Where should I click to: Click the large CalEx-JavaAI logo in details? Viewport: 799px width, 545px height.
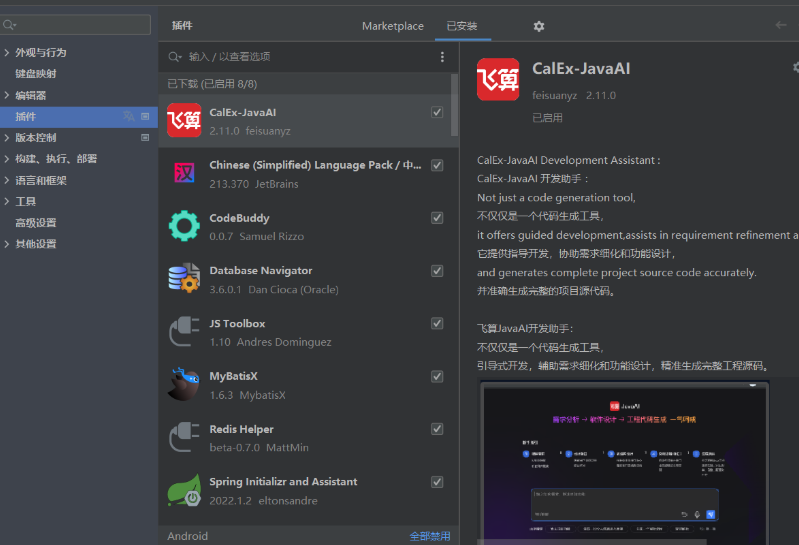[498, 79]
